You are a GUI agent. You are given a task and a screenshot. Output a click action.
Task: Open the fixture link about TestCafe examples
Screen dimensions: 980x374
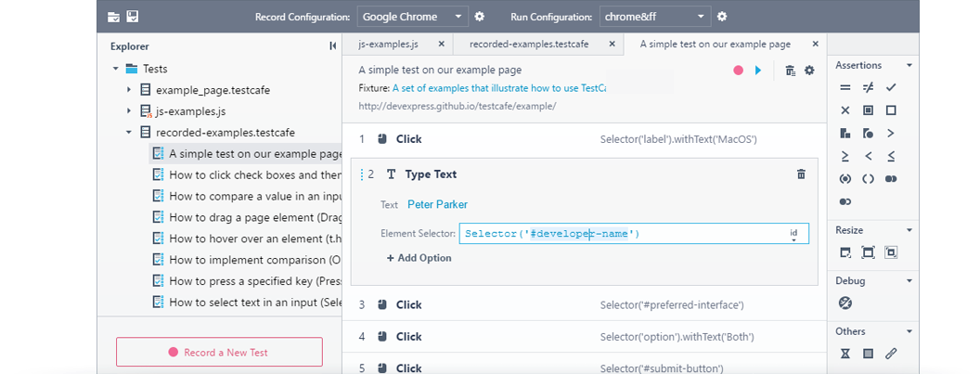click(x=499, y=87)
